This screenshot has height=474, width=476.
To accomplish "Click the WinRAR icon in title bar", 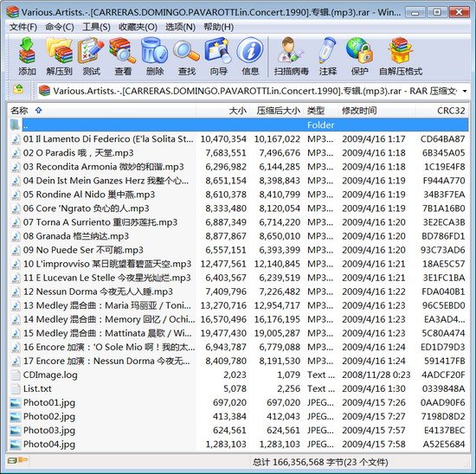I will tap(12, 12).
